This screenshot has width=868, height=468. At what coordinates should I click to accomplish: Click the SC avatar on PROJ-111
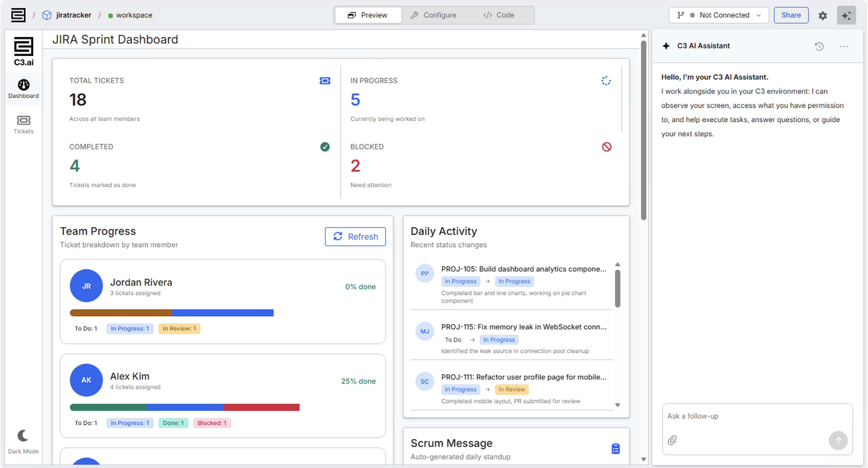coord(425,381)
